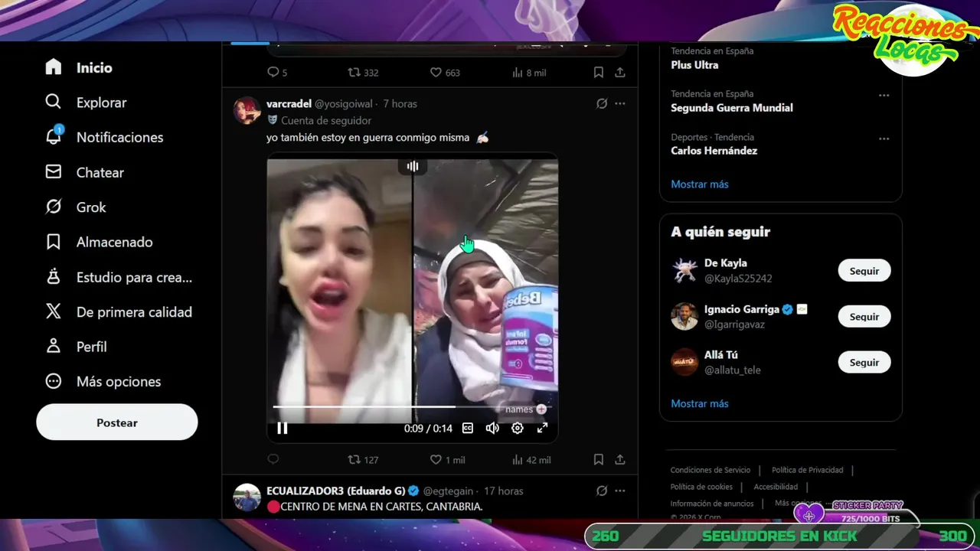Bookmark the tweet above varcradel post
The height and width of the screenshot is (551, 980).
click(x=599, y=73)
